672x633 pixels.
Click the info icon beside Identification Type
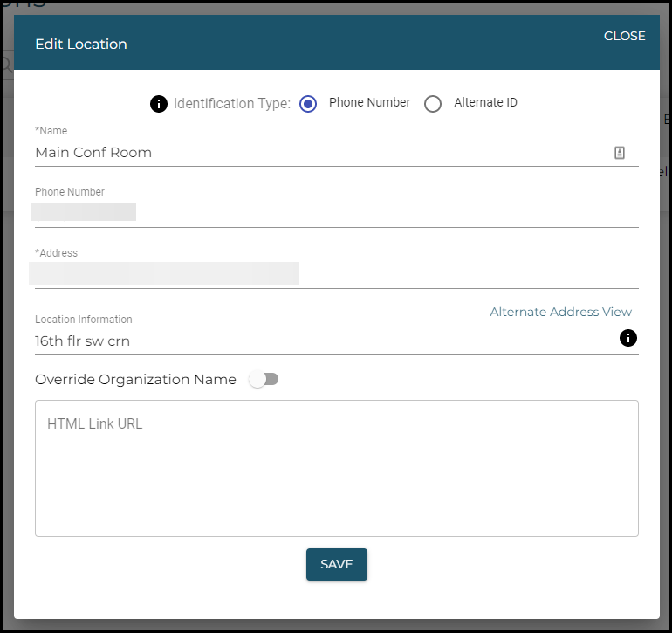click(159, 104)
